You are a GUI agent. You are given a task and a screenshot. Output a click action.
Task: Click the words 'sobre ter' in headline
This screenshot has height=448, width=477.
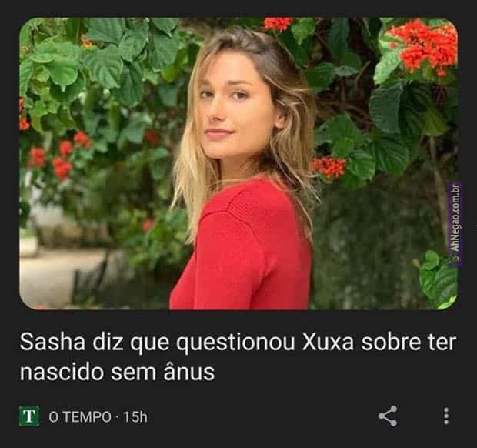409,343
